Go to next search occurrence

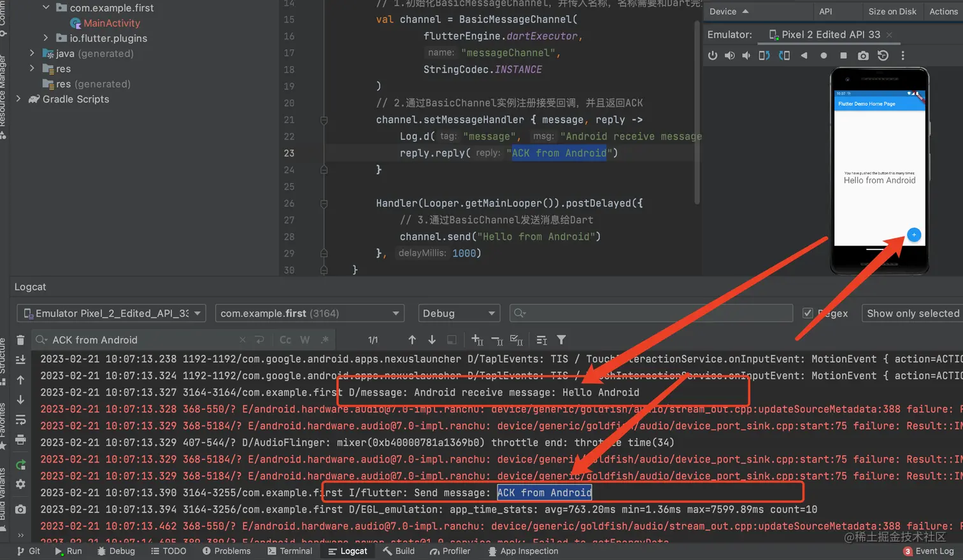[432, 340]
